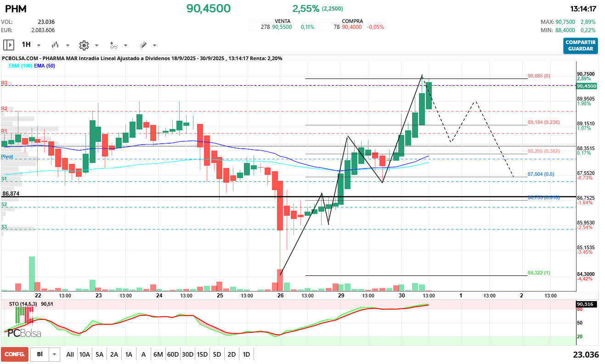
Task: Click the current price tag 90,4500 on axis
Action: (x=587, y=86)
